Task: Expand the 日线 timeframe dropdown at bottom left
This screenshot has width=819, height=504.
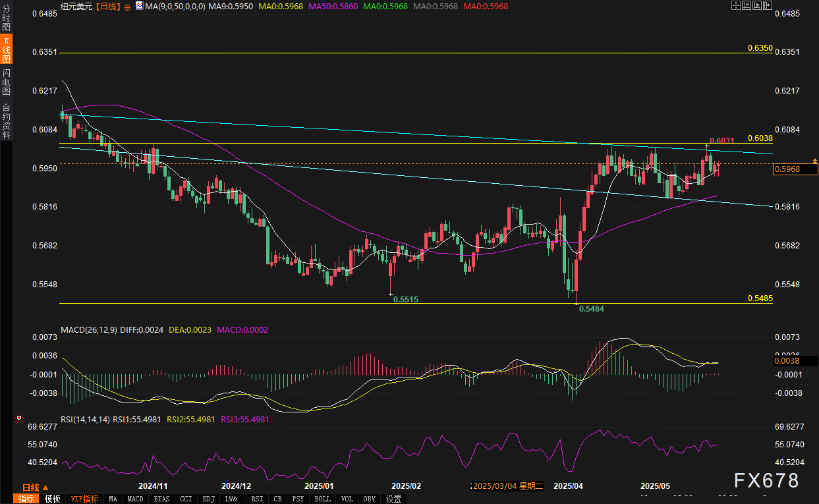Action: [30, 488]
